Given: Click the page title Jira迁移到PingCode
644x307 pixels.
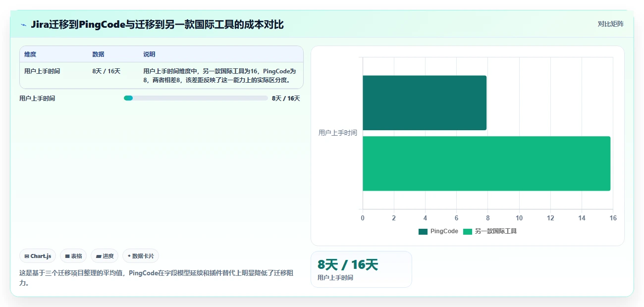Looking at the screenshot, I should point(157,25).
